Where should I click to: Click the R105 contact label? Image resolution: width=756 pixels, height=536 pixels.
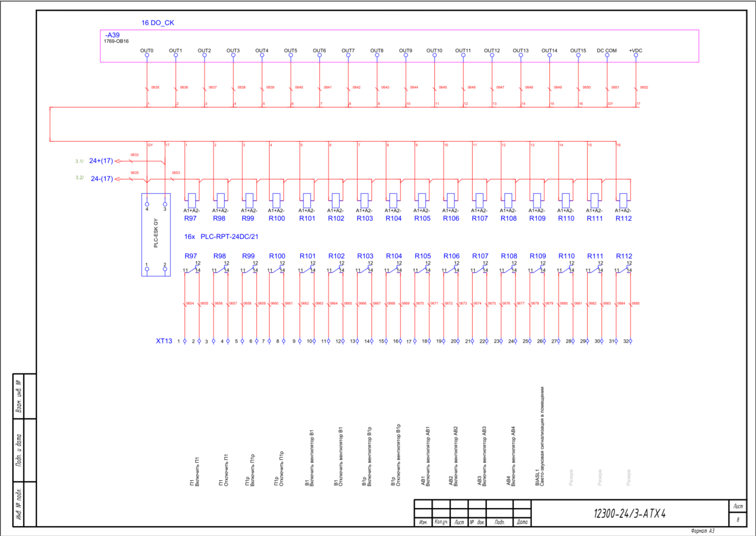(x=422, y=256)
